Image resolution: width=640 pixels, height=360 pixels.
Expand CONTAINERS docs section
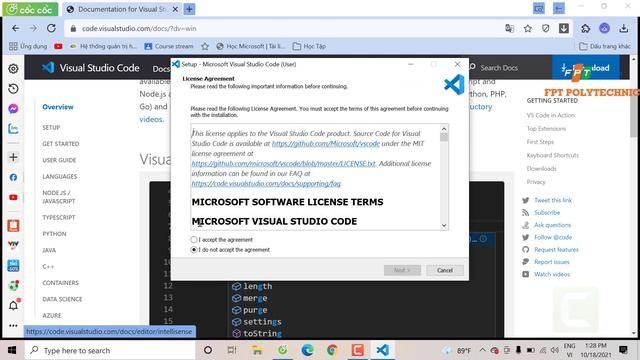[60, 283]
